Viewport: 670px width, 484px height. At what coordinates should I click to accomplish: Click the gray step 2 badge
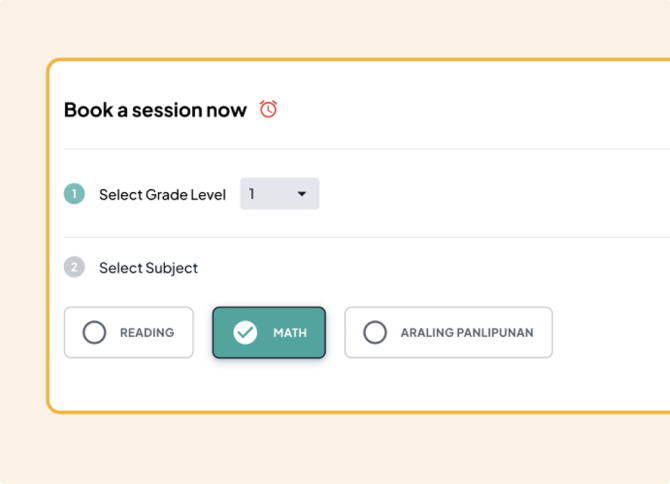(x=74, y=267)
